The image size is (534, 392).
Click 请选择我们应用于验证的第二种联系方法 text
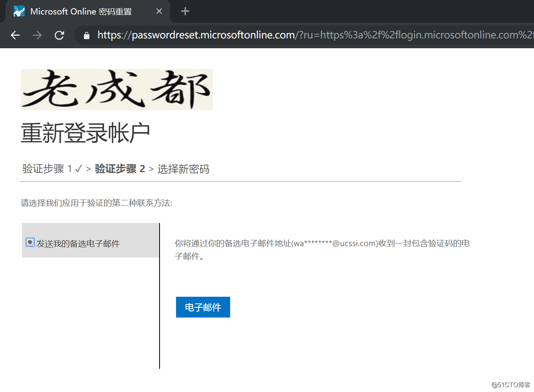(x=96, y=203)
